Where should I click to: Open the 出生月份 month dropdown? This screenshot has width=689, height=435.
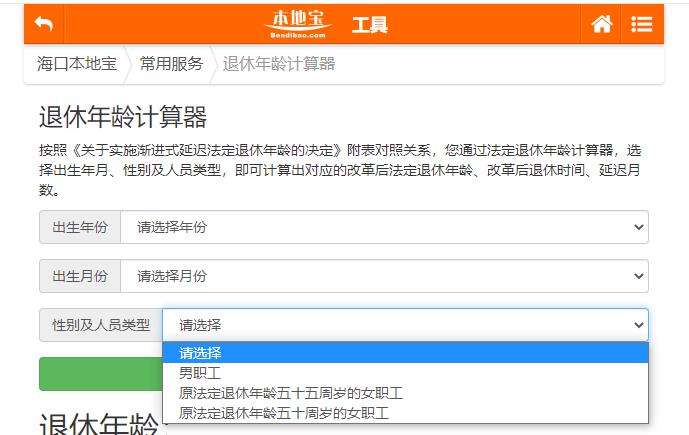(x=384, y=276)
